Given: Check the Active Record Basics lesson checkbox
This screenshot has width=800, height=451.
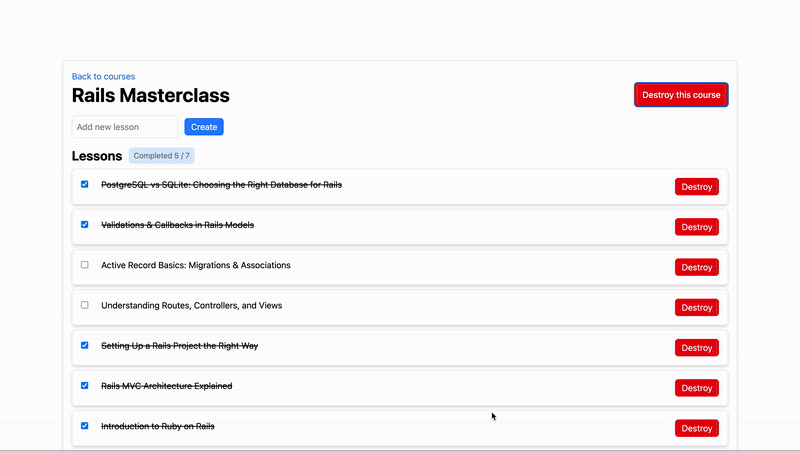Looking at the screenshot, I should click(x=85, y=265).
